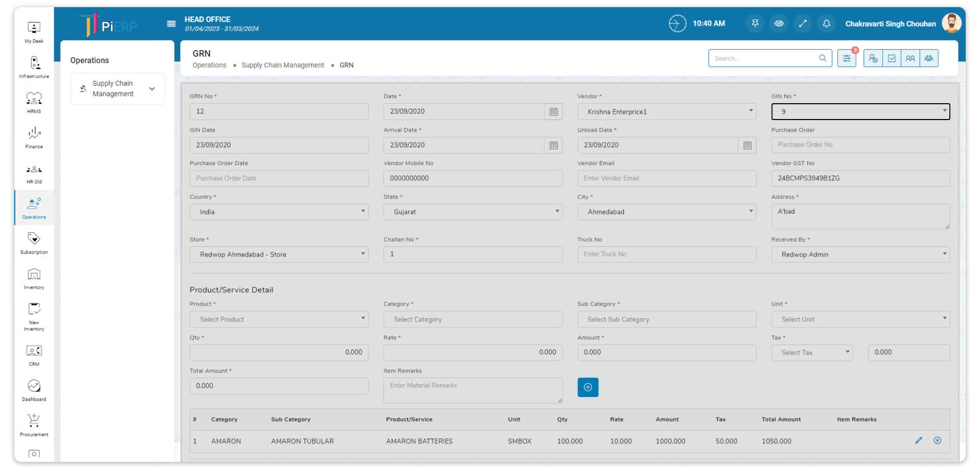Viewport: 980px width, 469px height.
Task: Click the fullscreen expand arrows icon
Action: click(803, 24)
